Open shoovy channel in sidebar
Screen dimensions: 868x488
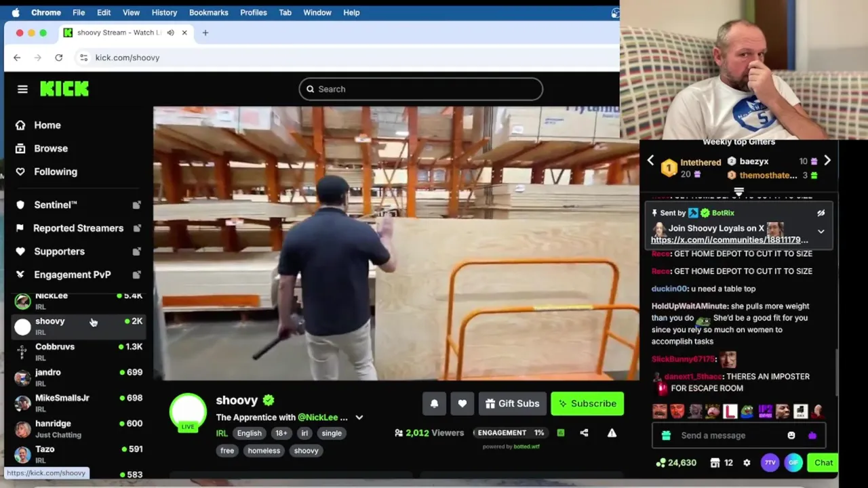(x=78, y=326)
